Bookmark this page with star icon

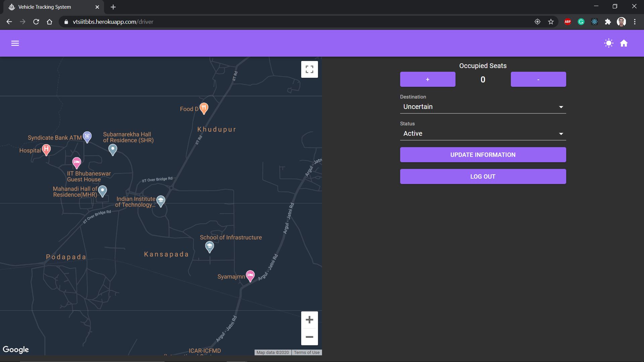pyautogui.click(x=551, y=22)
